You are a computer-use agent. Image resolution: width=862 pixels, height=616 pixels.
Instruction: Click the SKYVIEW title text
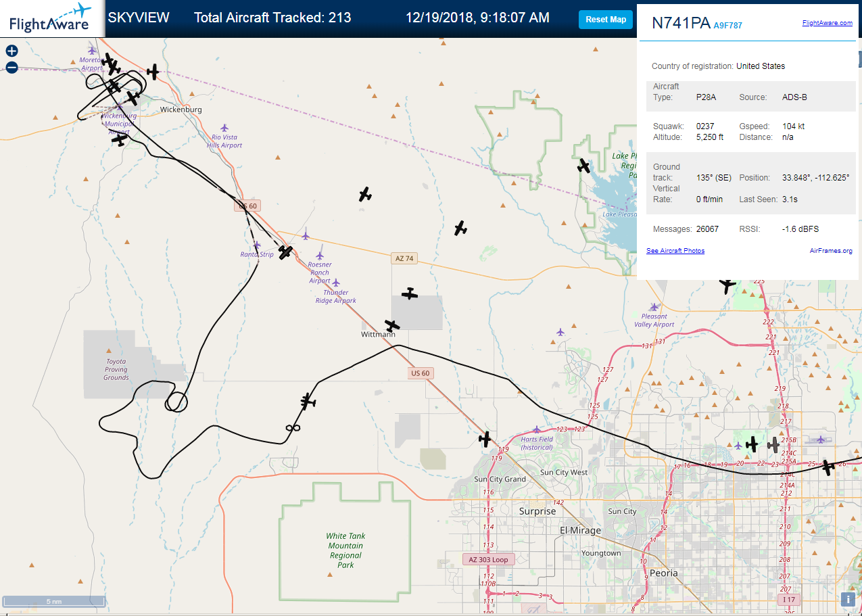139,18
